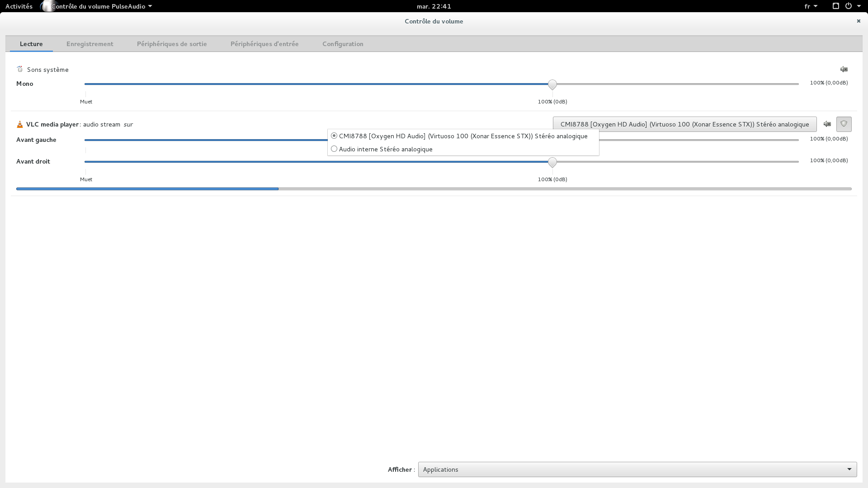
Task: Switch to the Enregistrement tab
Action: tap(90, 44)
